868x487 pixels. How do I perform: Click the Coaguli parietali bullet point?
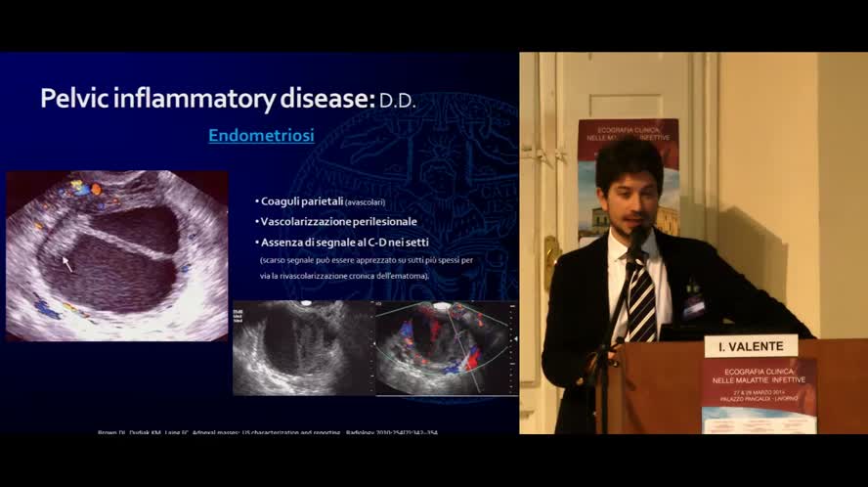(x=301, y=201)
